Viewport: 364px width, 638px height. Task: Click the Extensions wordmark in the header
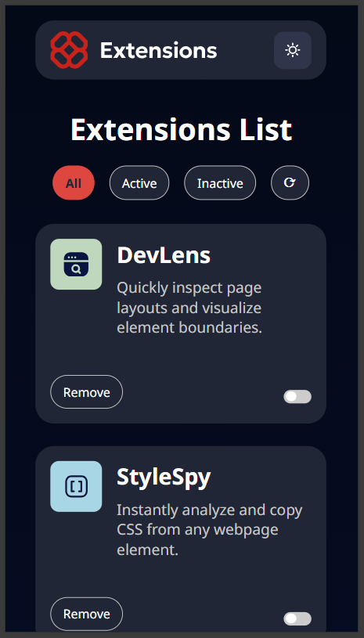point(158,50)
